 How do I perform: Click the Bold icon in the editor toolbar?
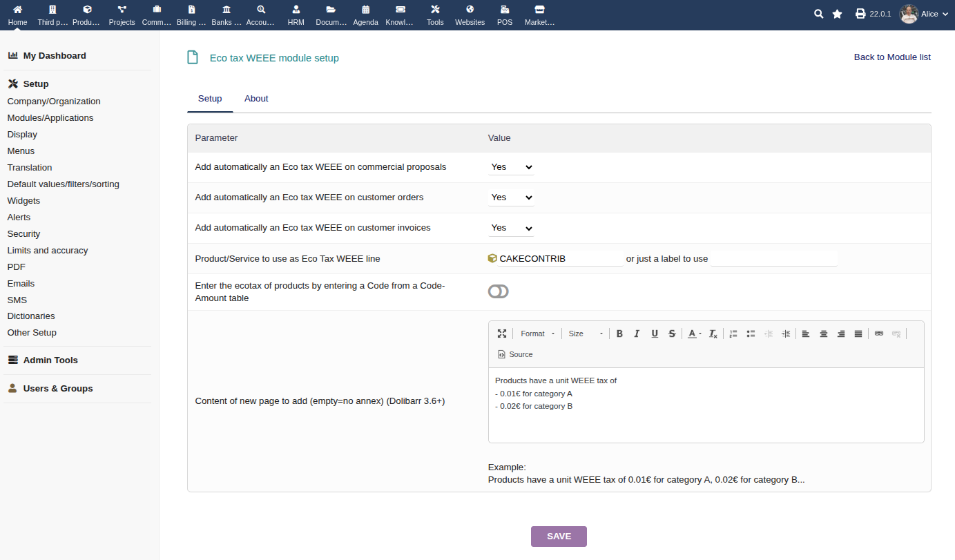619,334
